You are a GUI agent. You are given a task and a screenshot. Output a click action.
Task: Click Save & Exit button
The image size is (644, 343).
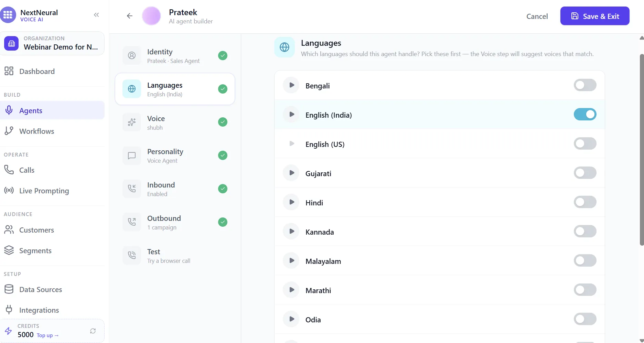click(595, 16)
